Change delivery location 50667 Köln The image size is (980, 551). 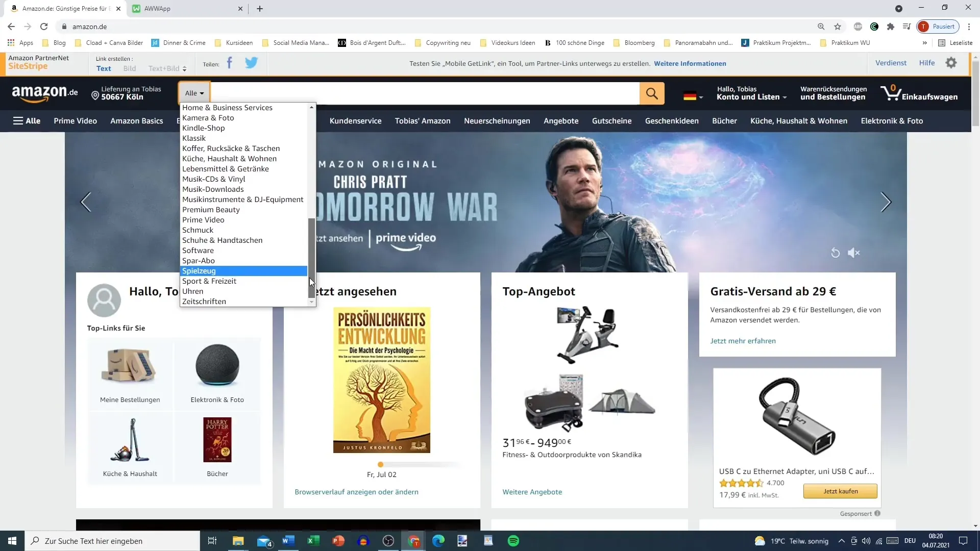pos(126,93)
